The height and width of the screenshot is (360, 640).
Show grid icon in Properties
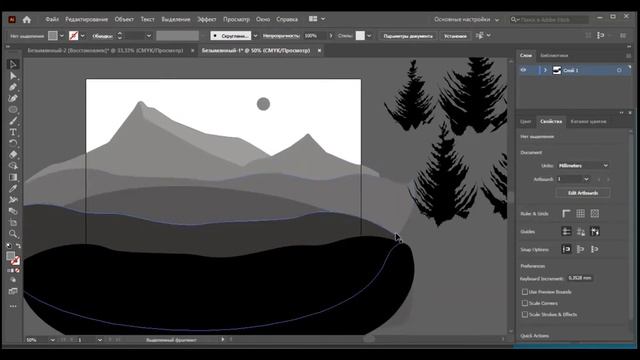(x=580, y=213)
